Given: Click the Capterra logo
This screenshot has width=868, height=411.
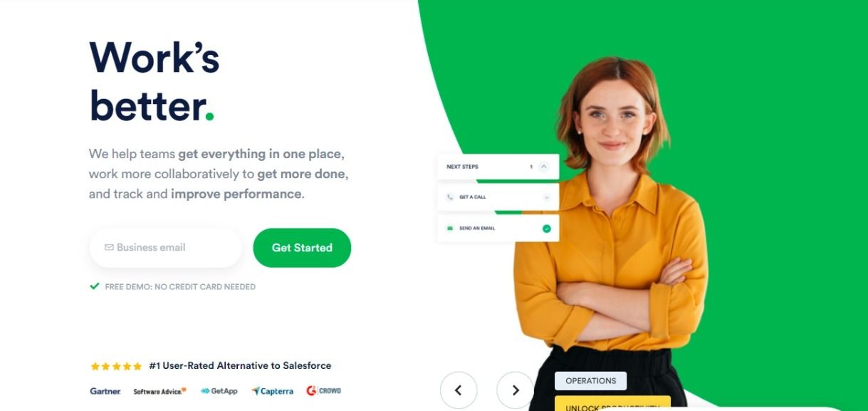Looking at the screenshot, I should pyautogui.click(x=272, y=391).
